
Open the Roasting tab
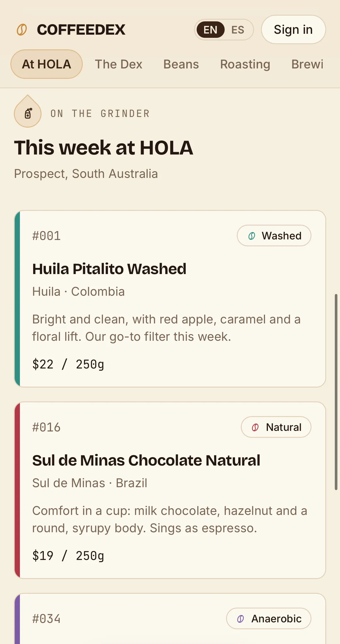[x=245, y=64]
